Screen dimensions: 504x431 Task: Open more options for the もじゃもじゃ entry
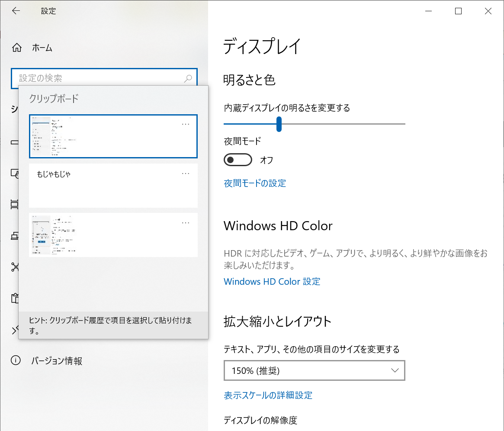tap(186, 174)
